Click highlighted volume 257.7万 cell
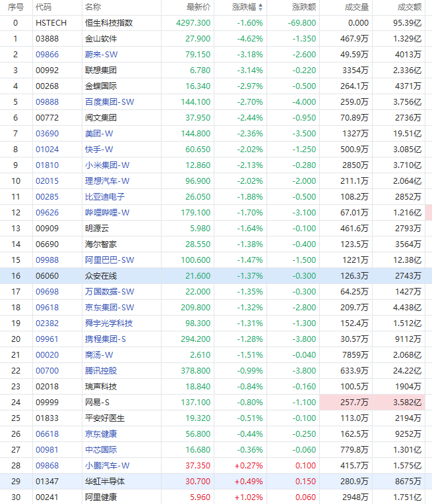Viewport: 432px width, 504px height. pos(346,402)
